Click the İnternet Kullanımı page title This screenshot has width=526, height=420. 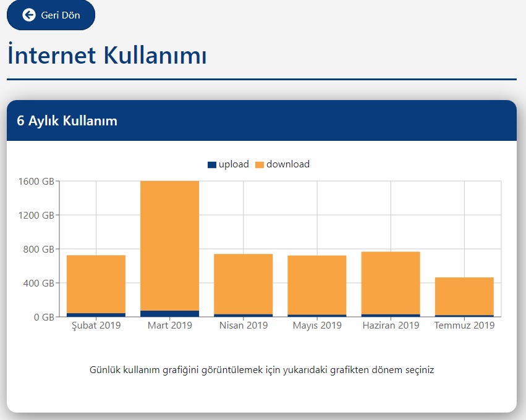(x=107, y=55)
